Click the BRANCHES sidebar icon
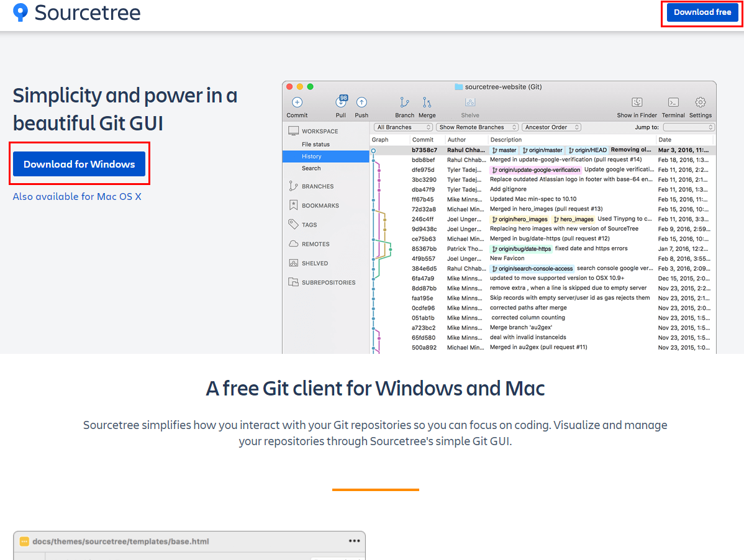This screenshot has width=744, height=560. 293,186
